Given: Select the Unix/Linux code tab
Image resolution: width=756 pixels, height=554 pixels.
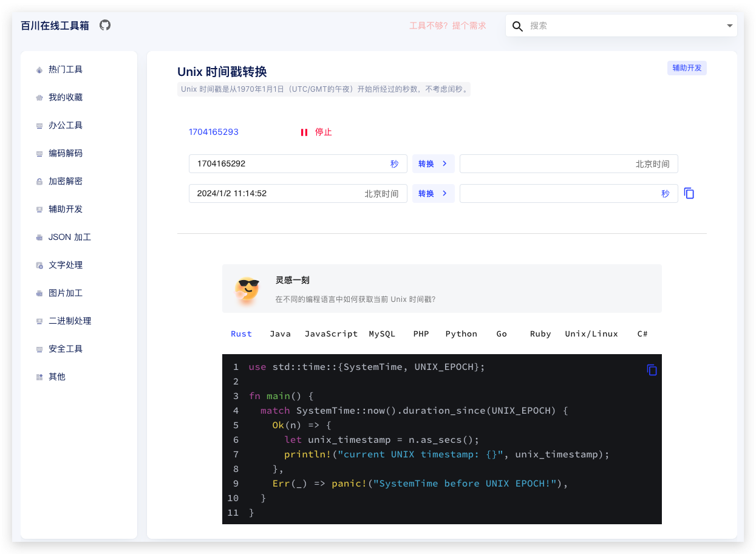Looking at the screenshot, I should (591, 333).
